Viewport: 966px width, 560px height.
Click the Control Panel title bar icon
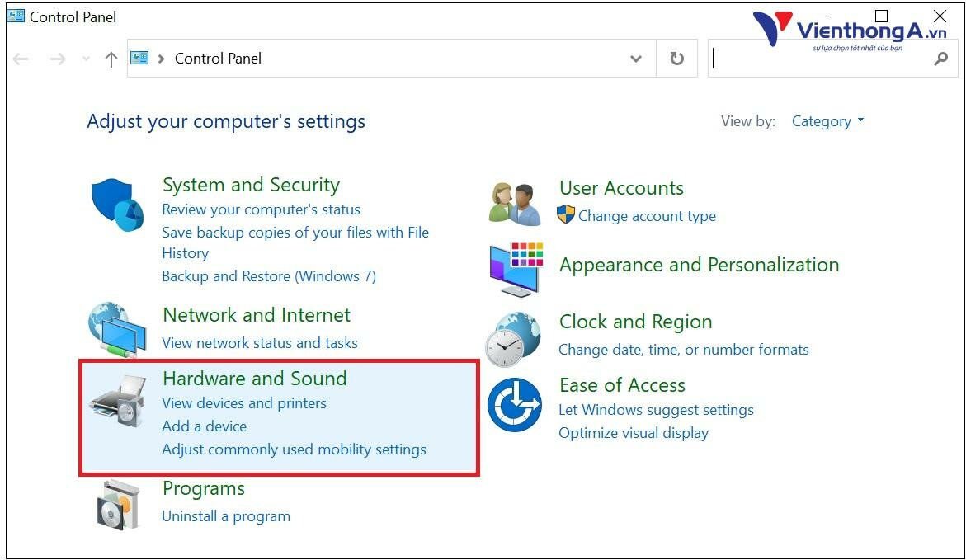tap(16, 16)
